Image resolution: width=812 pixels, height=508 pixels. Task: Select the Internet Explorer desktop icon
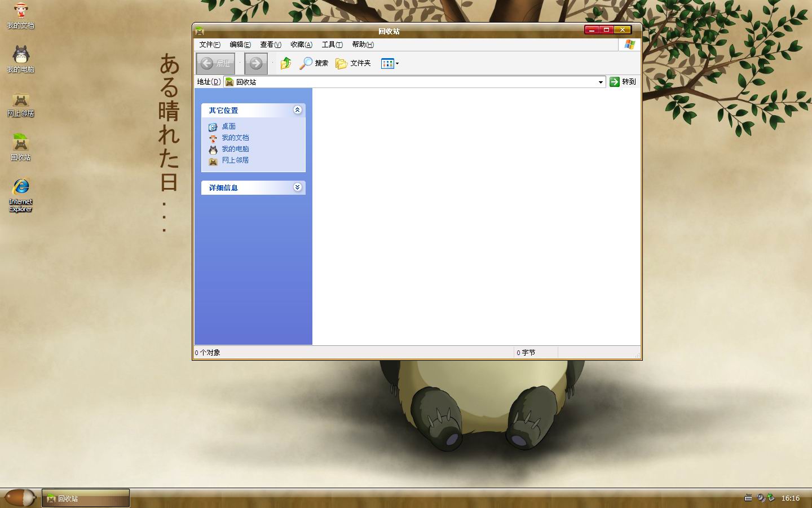tap(21, 195)
